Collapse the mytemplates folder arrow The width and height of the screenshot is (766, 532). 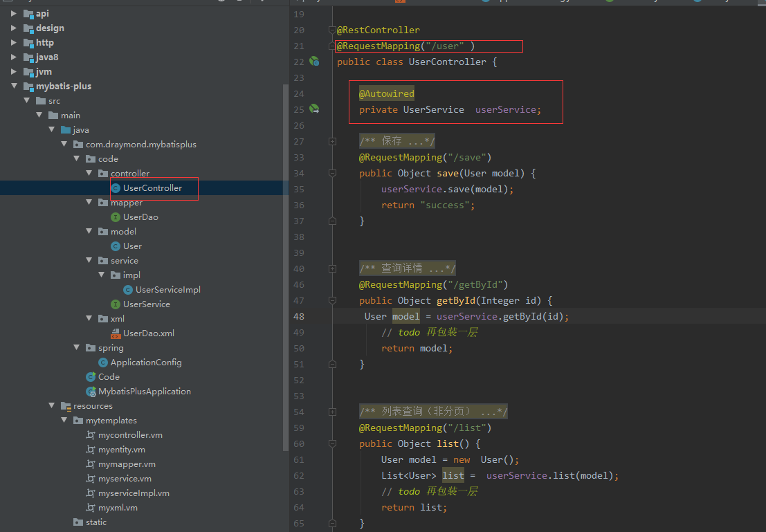coord(64,420)
